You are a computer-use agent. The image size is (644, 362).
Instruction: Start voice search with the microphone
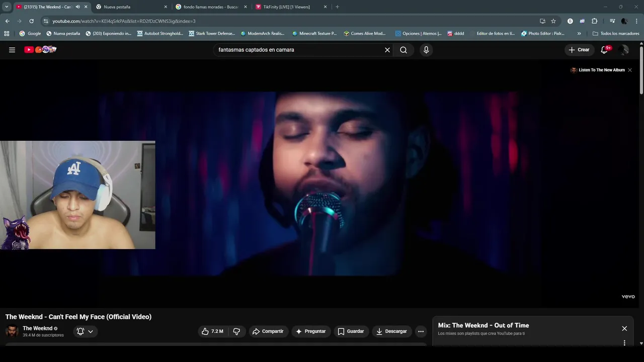426,50
